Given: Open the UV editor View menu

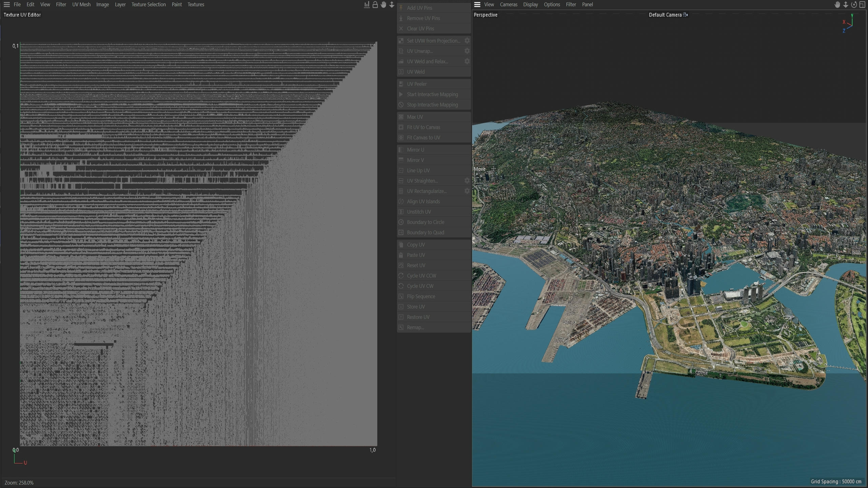Looking at the screenshot, I should click(45, 4).
